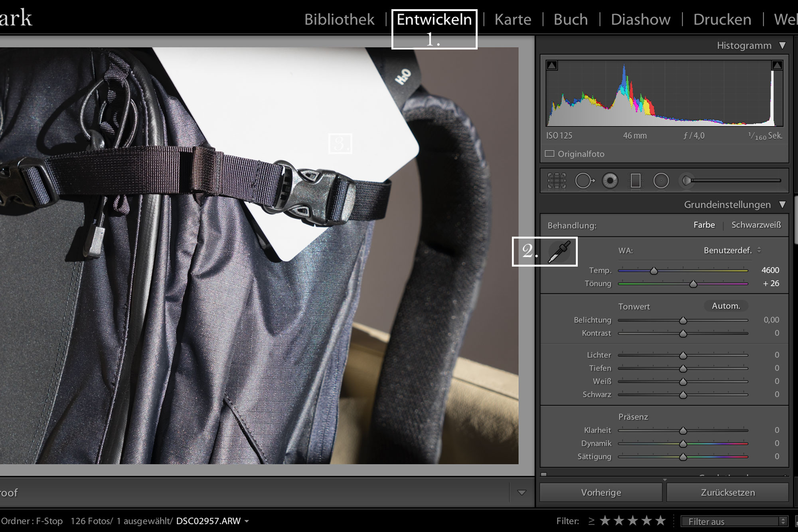Image resolution: width=798 pixels, height=532 pixels.
Task: Click the Temp. slider handle
Action: (654, 271)
